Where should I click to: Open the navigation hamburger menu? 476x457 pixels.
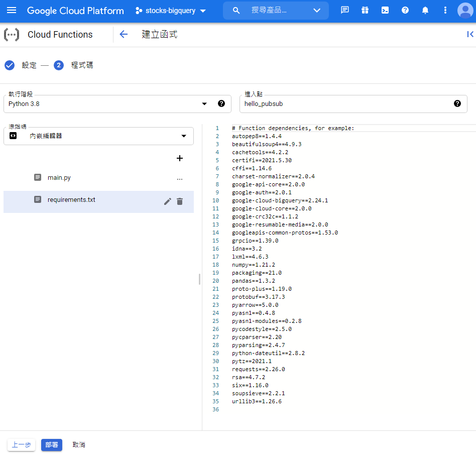12,10
